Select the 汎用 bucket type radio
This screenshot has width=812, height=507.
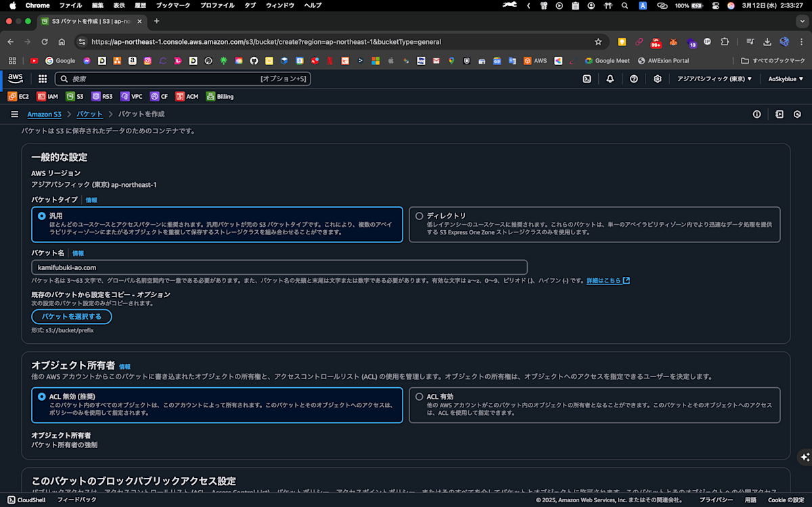[42, 216]
